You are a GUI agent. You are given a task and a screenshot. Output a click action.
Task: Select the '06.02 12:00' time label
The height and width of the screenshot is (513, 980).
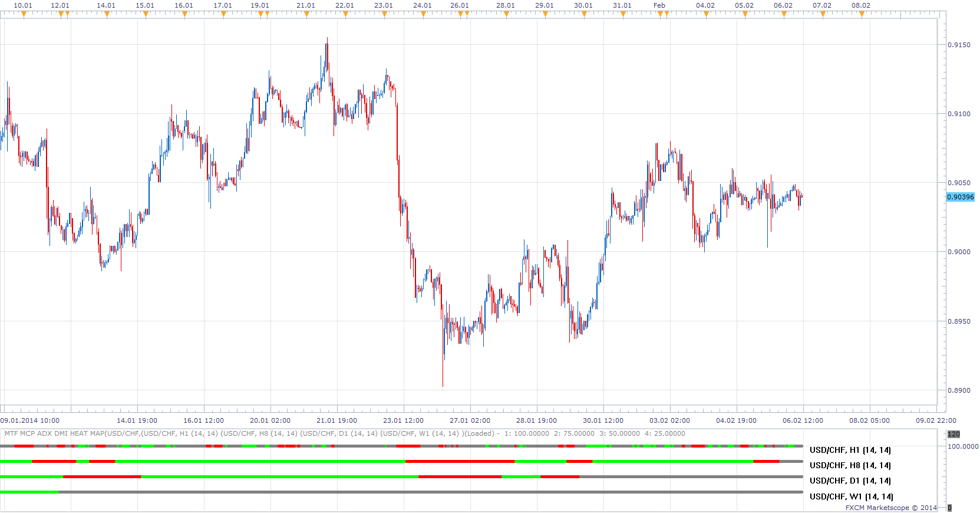pyautogui.click(x=803, y=420)
